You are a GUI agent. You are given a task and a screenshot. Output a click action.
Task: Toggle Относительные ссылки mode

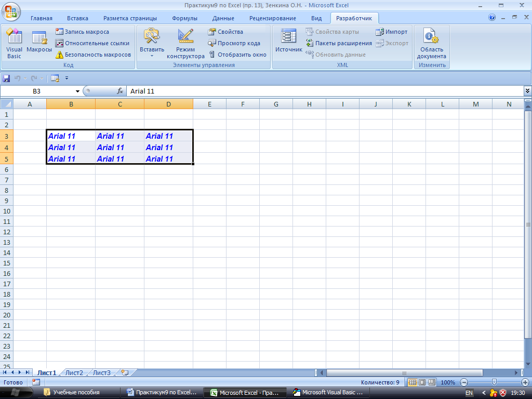(92, 43)
